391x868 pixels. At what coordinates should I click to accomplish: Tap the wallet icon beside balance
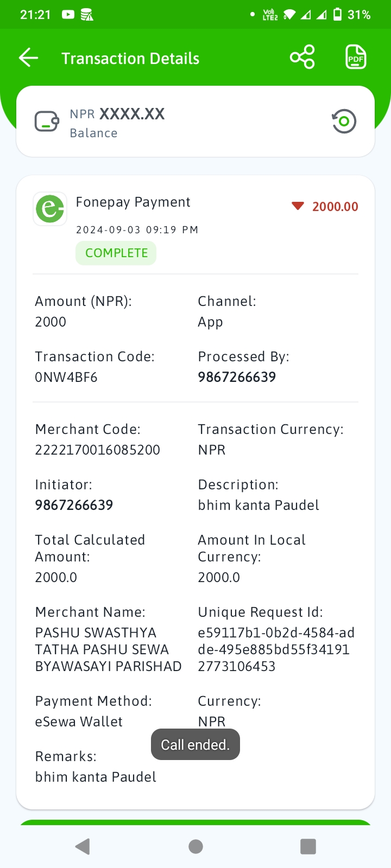coord(47,122)
